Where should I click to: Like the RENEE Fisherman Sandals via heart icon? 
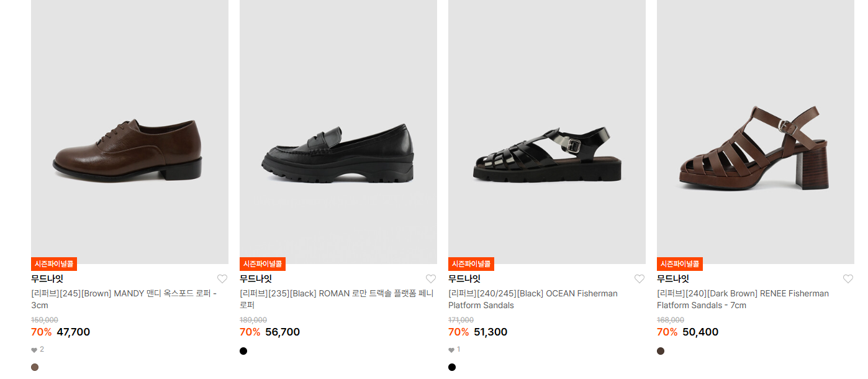(848, 279)
